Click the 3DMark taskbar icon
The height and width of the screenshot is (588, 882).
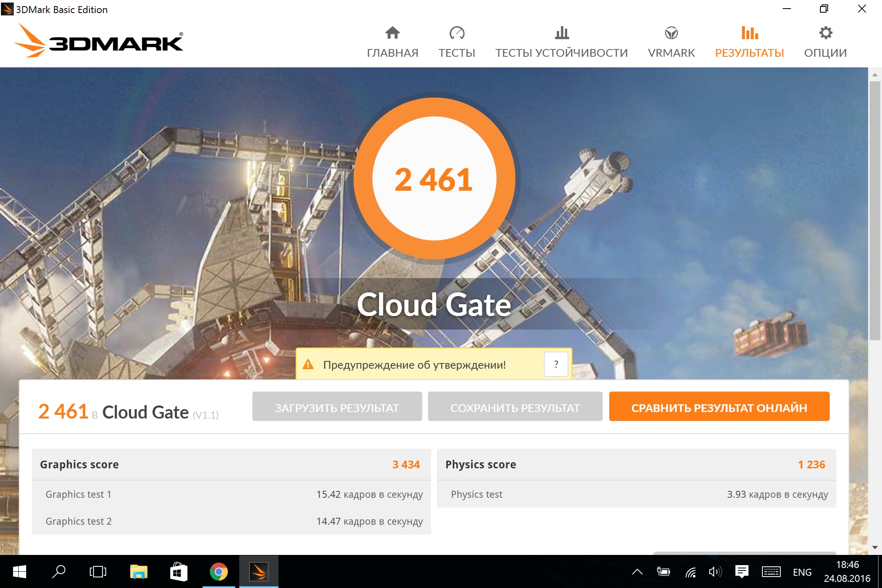click(x=259, y=572)
